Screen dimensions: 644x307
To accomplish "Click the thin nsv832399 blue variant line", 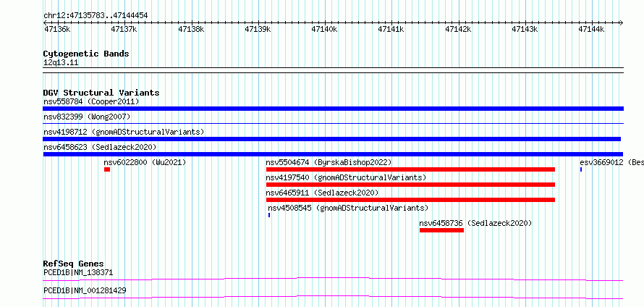I will pyautogui.click(x=333, y=123).
